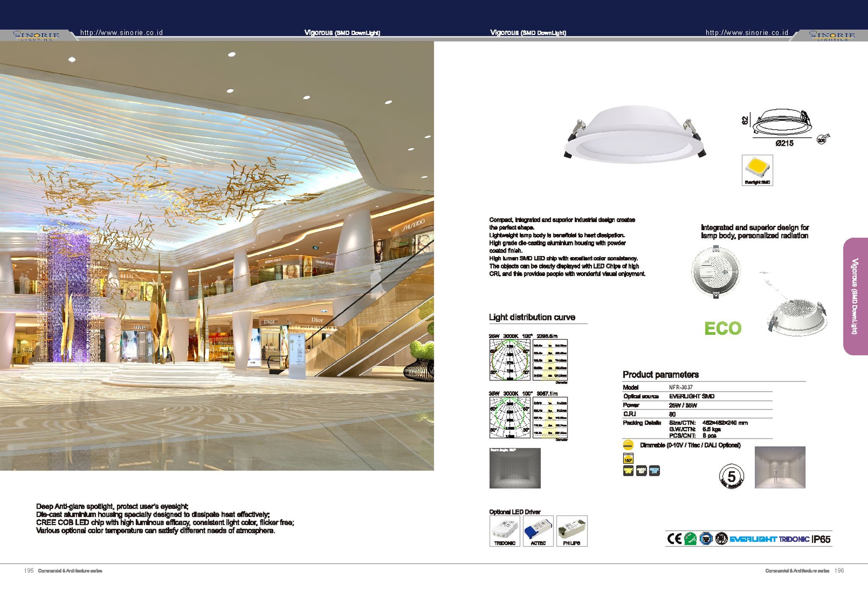Open the right sinorie.co.id website link
This screenshot has height=593, width=868.
click(747, 33)
